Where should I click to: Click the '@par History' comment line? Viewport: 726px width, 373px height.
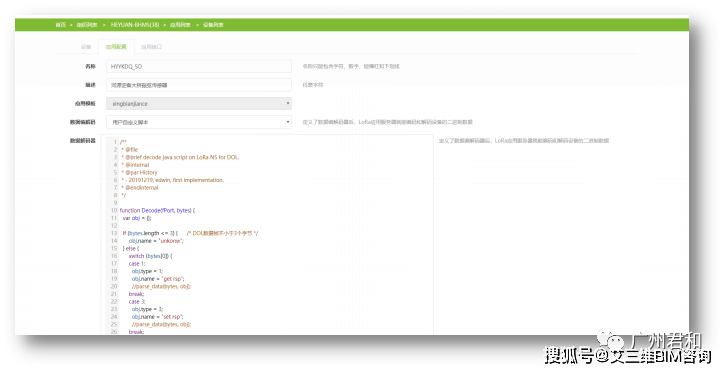(139, 173)
